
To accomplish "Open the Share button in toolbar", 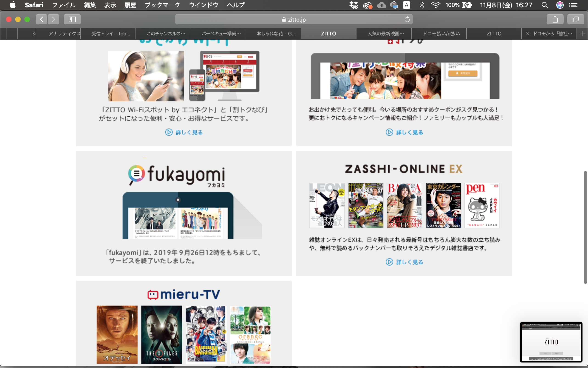I will pos(555,19).
